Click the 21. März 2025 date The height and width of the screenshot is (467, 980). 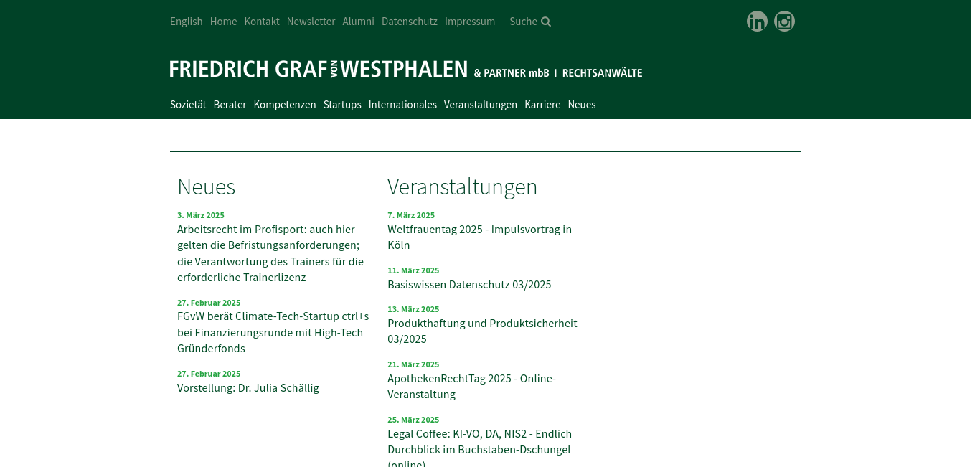413,364
